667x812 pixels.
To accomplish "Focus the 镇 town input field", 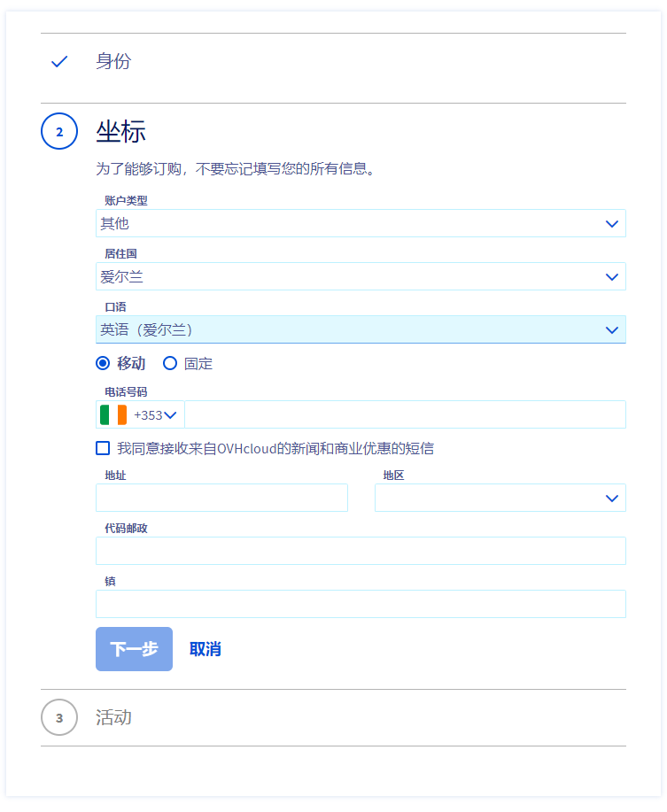I will click(x=361, y=605).
